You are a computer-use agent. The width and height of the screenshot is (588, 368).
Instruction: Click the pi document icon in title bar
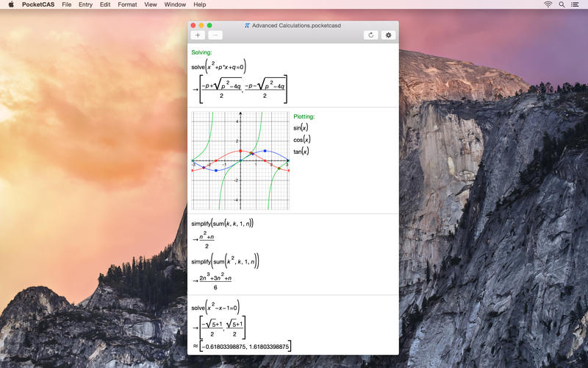pyautogui.click(x=247, y=25)
